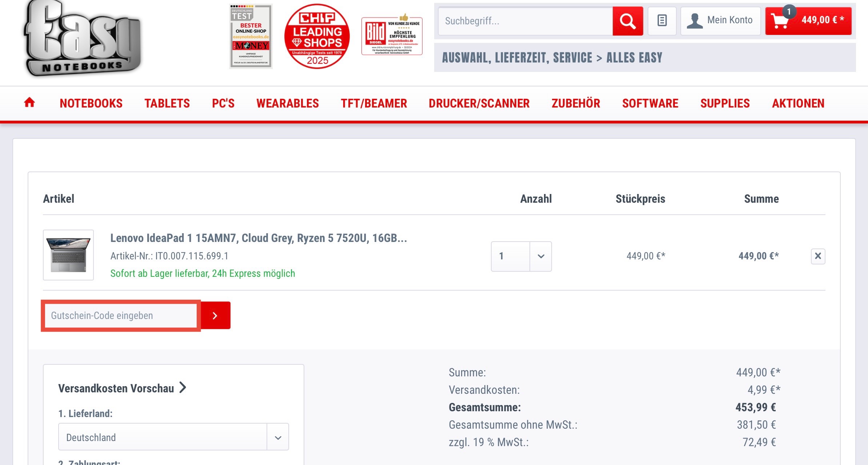Image resolution: width=868 pixels, height=465 pixels.
Task: Click the zzgl. 19 % MwSt. value 72,49 €
Action: [759, 442]
